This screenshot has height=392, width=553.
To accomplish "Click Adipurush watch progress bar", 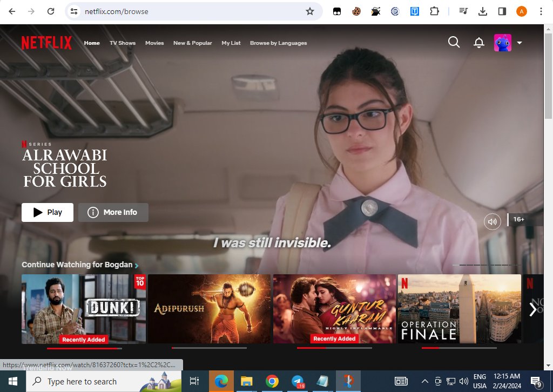I will [x=209, y=348].
